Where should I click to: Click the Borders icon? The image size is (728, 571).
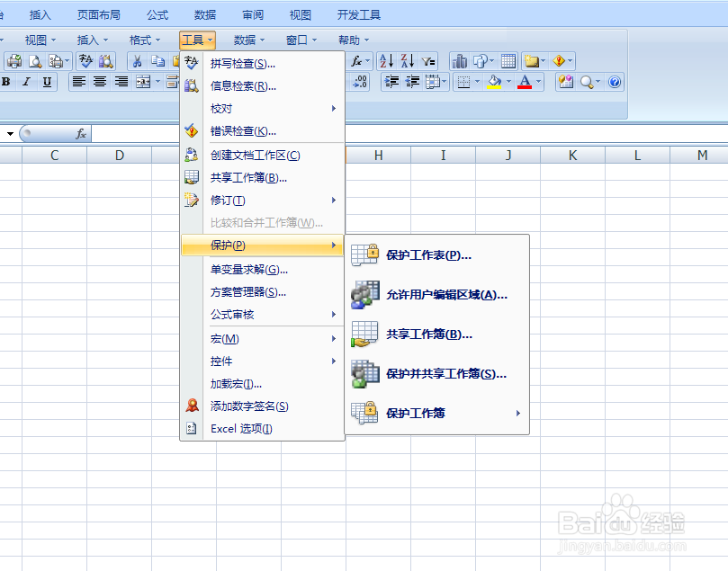pos(463,82)
